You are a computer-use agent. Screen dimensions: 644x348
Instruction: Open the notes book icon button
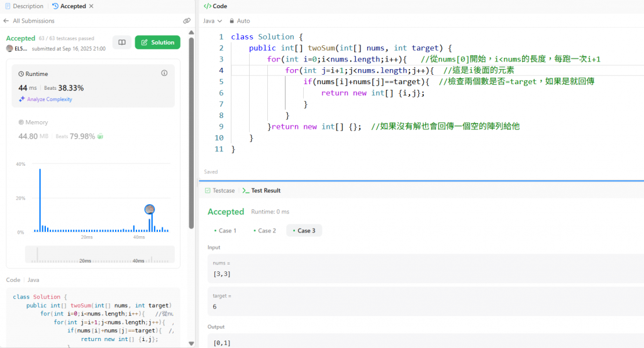(122, 42)
